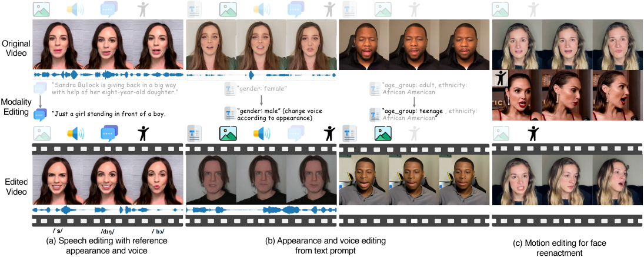
Task: Click the faded image icon above the brunette woman's original video
Action: pos(42,9)
